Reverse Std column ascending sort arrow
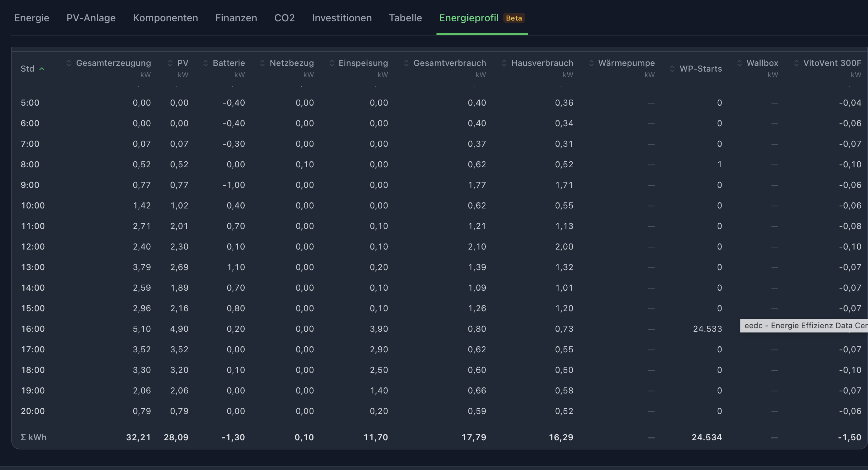The width and height of the screenshot is (868, 470). point(42,69)
